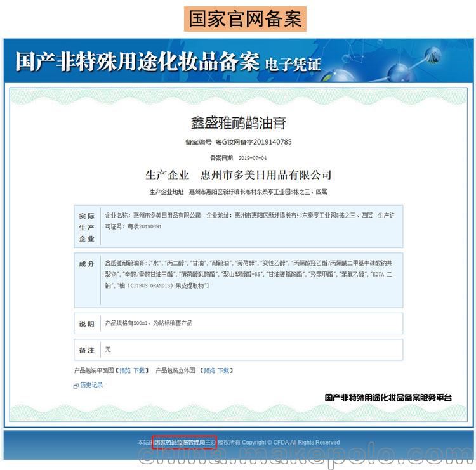Click the 实际生产企业 row label
The image size is (476, 470).
pos(87,227)
